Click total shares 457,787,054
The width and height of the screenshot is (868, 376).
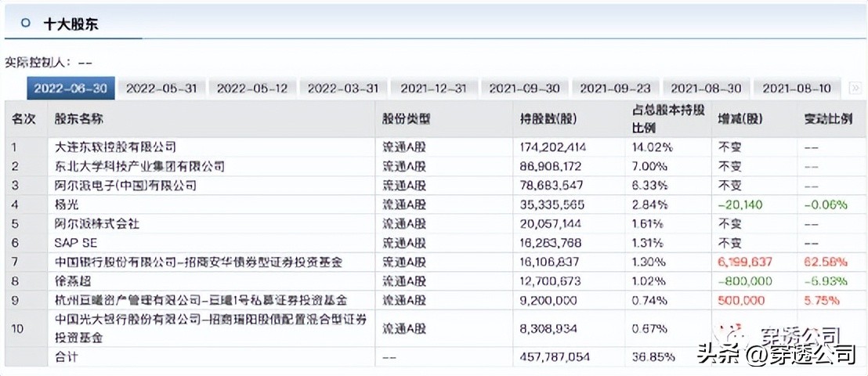pyautogui.click(x=555, y=357)
